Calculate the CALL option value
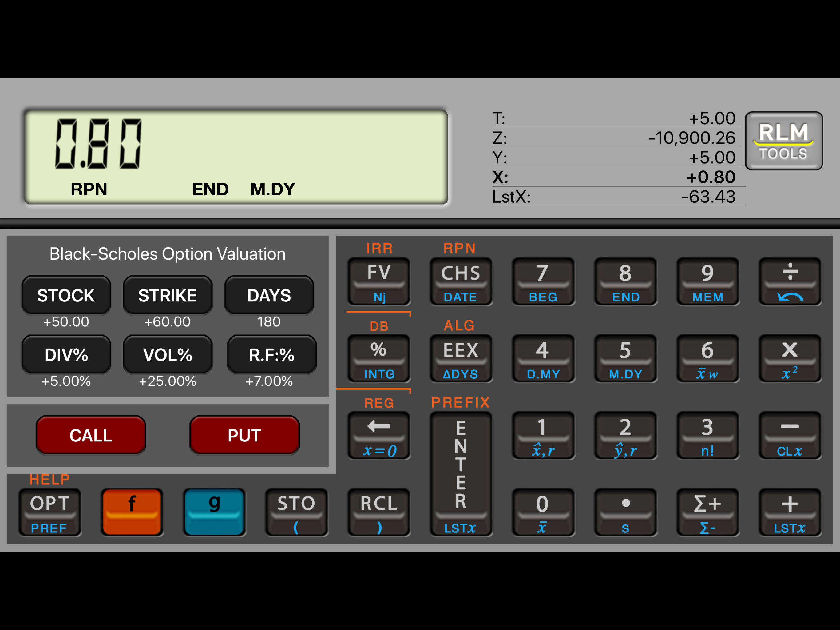 pos(91,435)
